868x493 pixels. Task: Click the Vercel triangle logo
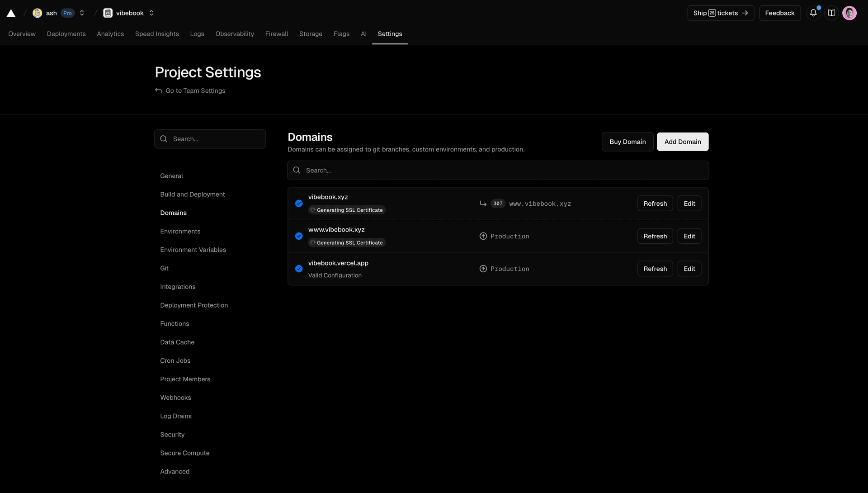click(11, 13)
